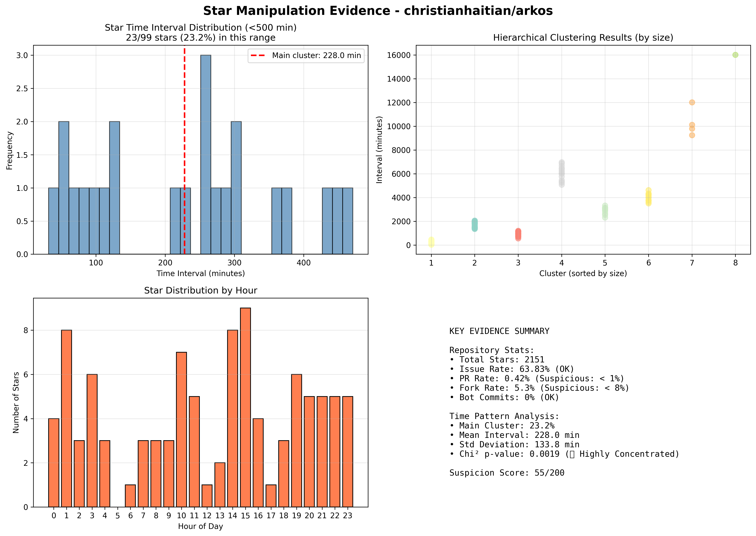The width and height of the screenshot is (756, 536).
Task: Click the hour 15 bar in hourly chart
Action: tap(245, 407)
